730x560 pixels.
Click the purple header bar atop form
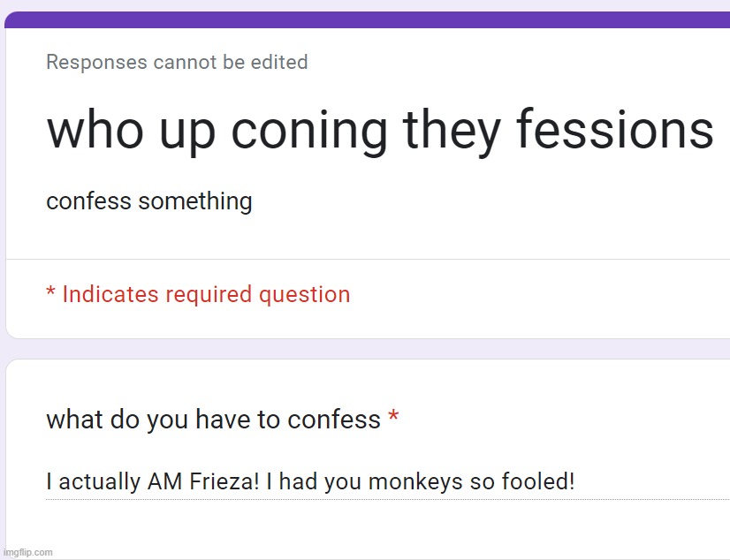click(x=368, y=20)
